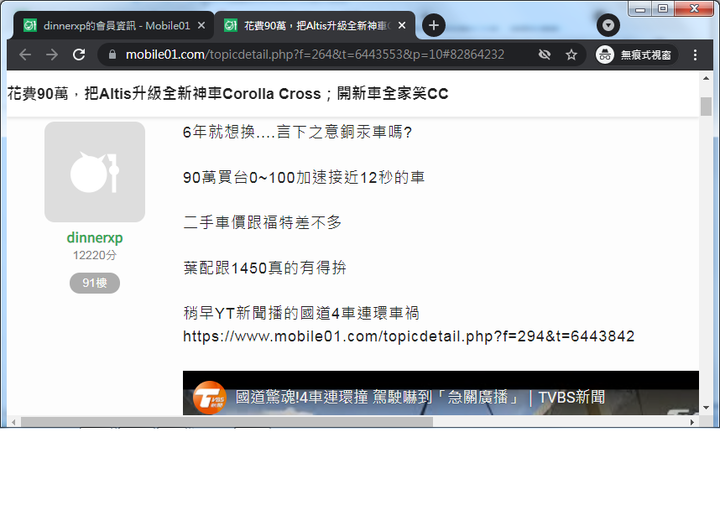Close the 花費90萬 Altis tab
Viewport: 720px width, 531px height.
(x=402, y=26)
